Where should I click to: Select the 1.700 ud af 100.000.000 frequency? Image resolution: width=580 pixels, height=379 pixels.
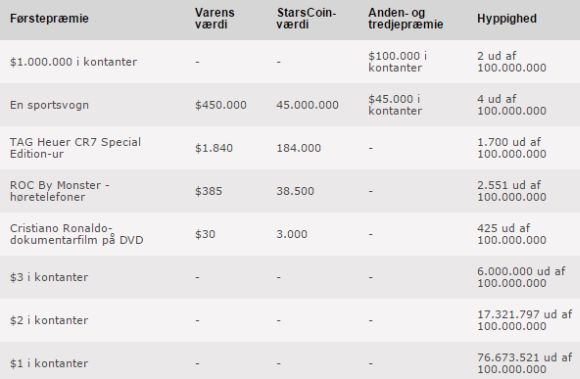tap(512, 148)
